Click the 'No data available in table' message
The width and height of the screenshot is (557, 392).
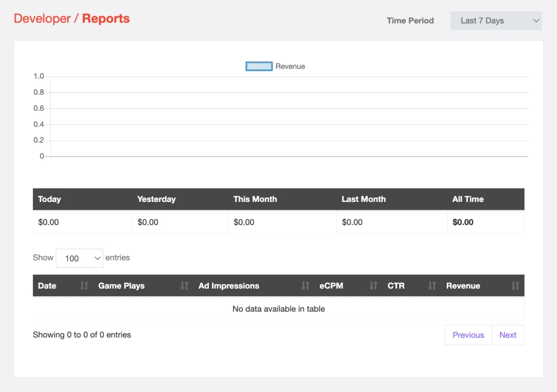tap(278, 309)
